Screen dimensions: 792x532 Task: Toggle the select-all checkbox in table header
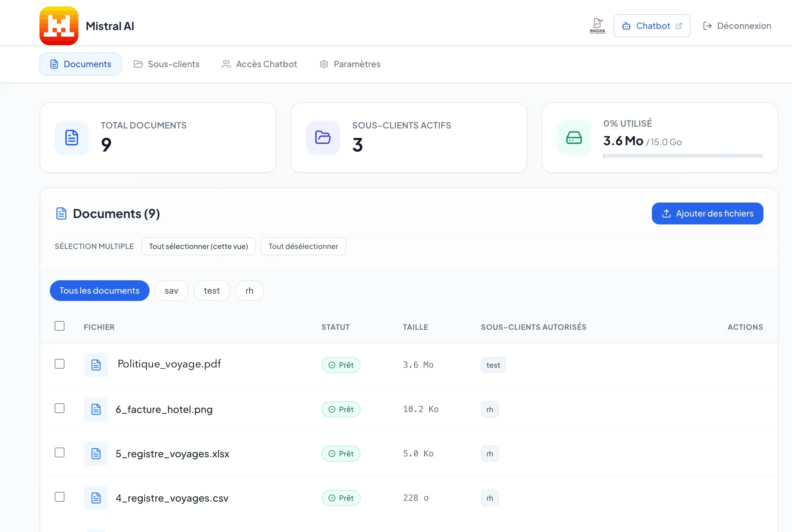(60, 326)
